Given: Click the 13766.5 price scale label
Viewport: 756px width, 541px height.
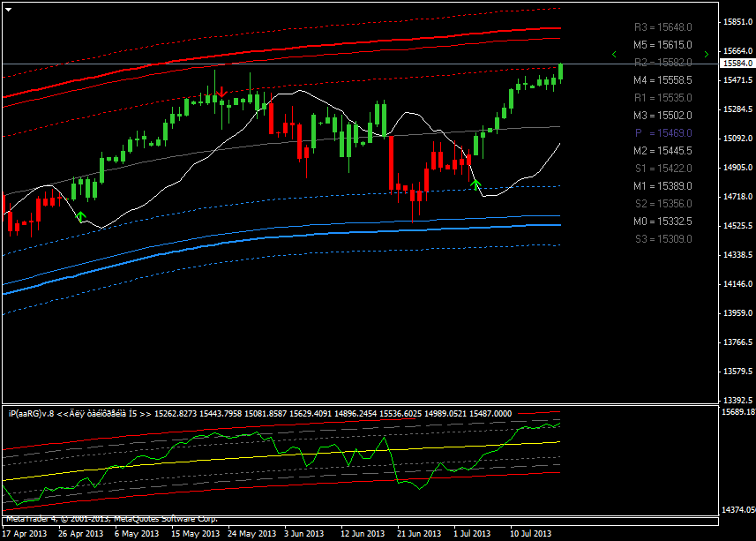Looking at the screenshot, I should pos(737,342).
